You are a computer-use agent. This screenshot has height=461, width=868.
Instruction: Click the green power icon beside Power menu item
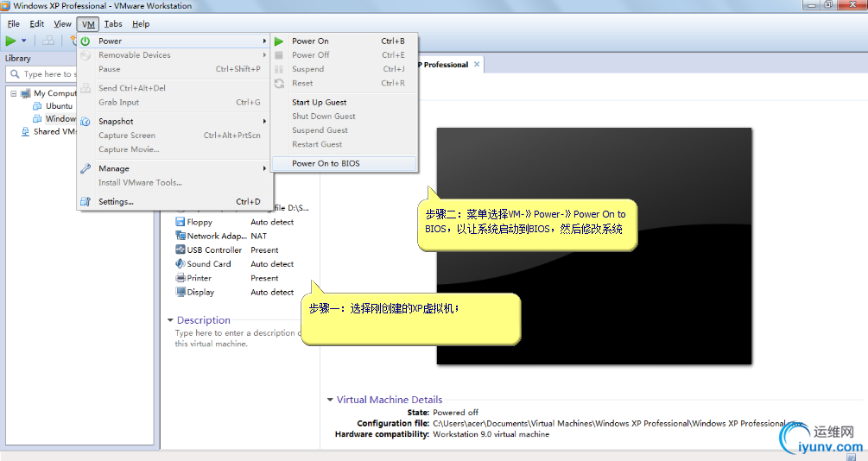click(x=86, y=41)
